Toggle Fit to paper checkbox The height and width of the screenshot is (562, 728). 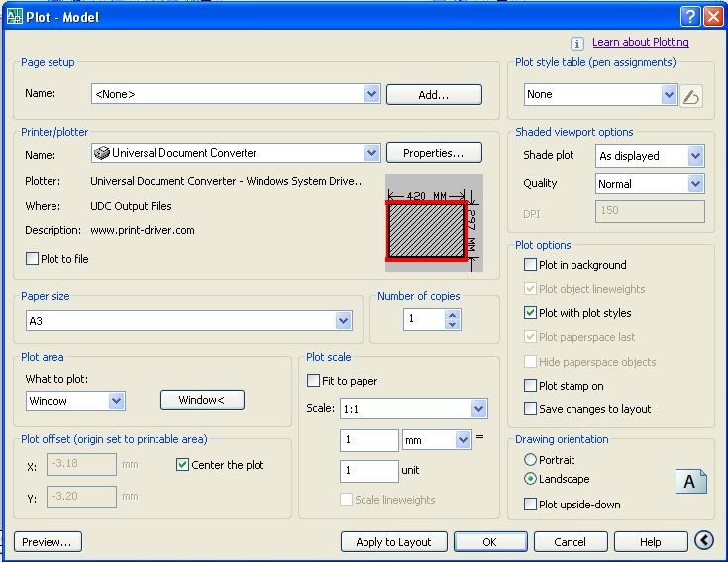(313, 381)
